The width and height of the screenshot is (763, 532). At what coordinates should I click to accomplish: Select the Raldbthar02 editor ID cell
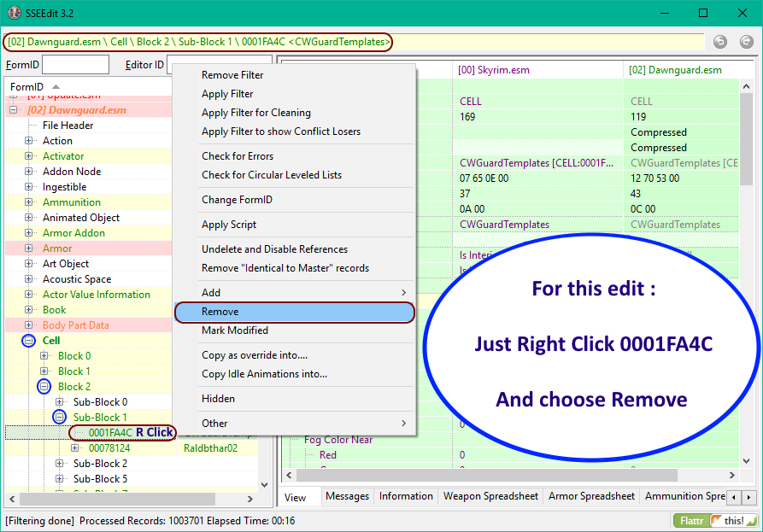(x=210, y=448)
